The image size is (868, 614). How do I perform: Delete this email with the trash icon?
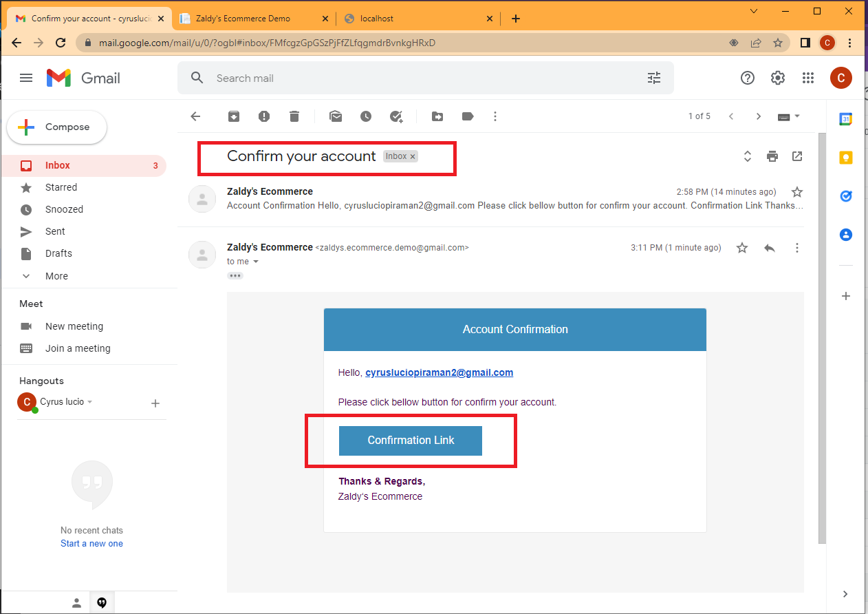[x=294, y=116]
